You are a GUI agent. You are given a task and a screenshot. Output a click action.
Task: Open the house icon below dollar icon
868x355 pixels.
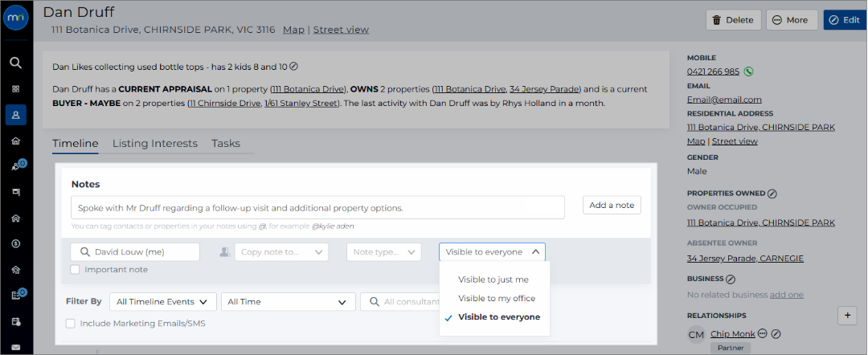[16, 270]
